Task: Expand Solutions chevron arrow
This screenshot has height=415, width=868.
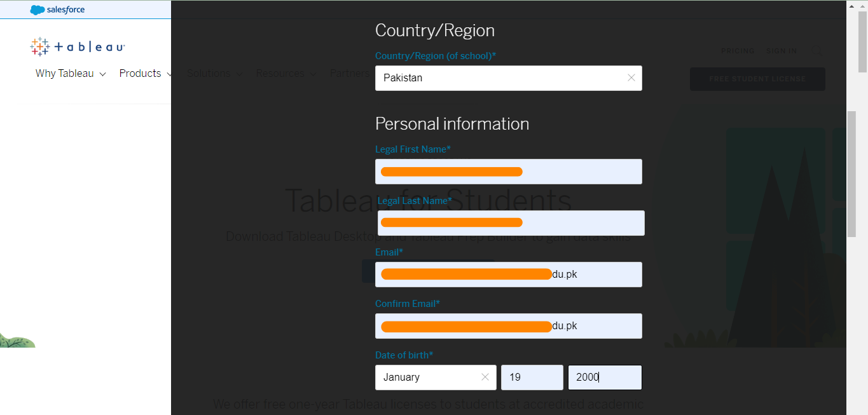Action: [239, 74]
